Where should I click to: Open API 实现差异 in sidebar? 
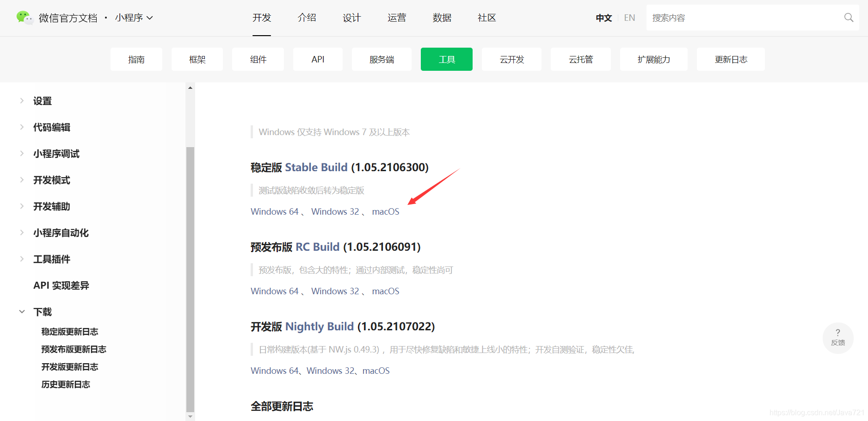(61, 285)
